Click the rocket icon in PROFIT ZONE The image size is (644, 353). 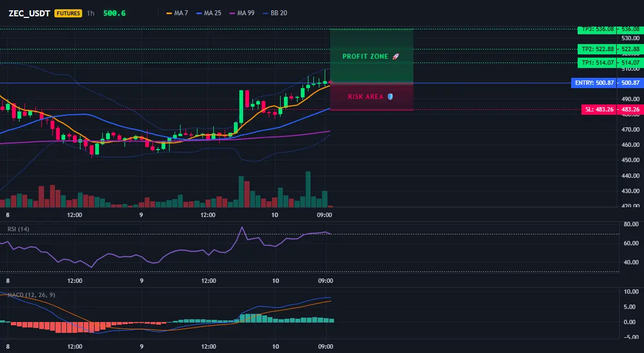click(x=395, y=57)
